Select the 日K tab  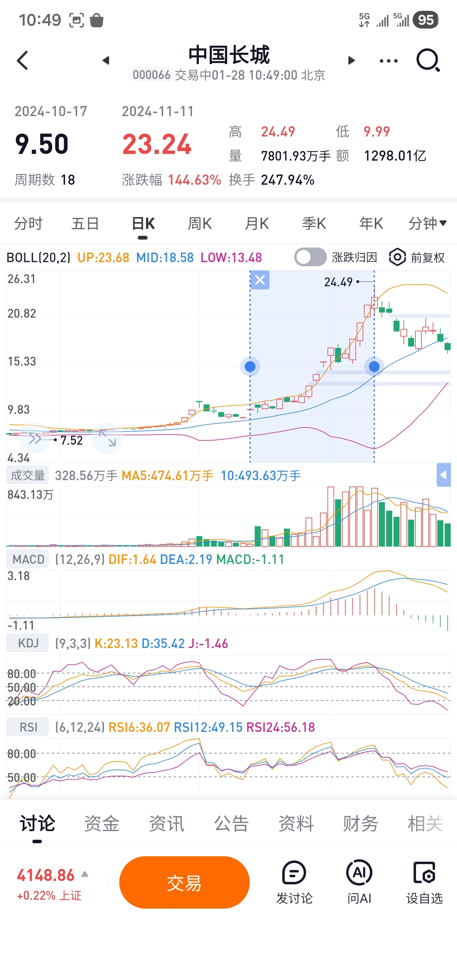pos(143,223)
